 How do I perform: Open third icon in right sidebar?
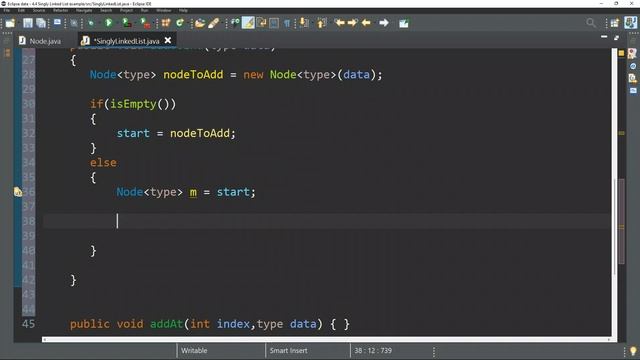click(633, 78)
